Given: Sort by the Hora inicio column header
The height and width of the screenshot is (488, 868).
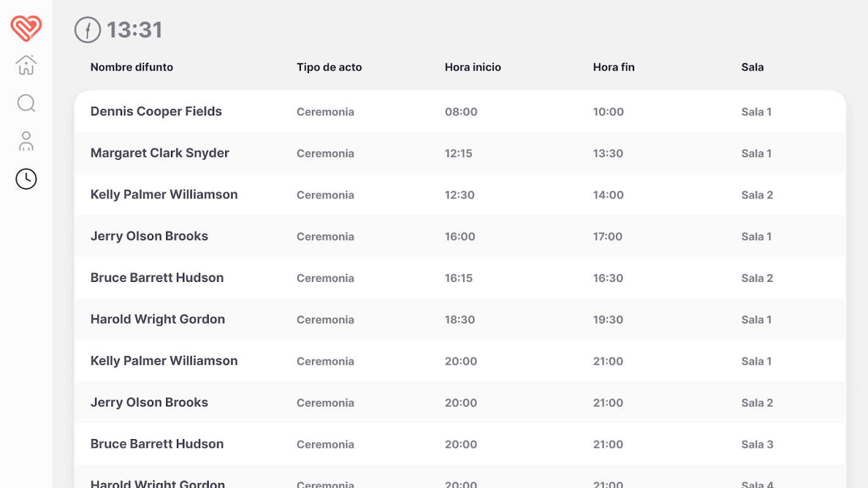Looking at the screenshot, I should (x=472, y=67).
